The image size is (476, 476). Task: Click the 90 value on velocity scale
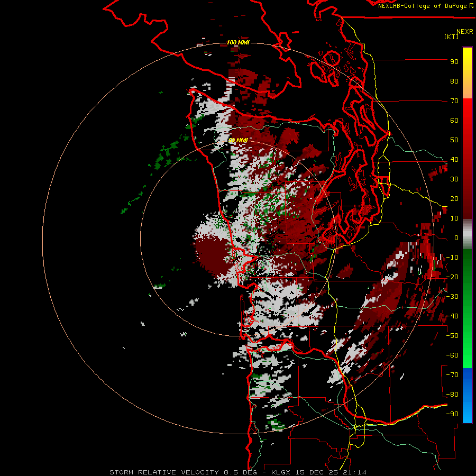point(454,62)
